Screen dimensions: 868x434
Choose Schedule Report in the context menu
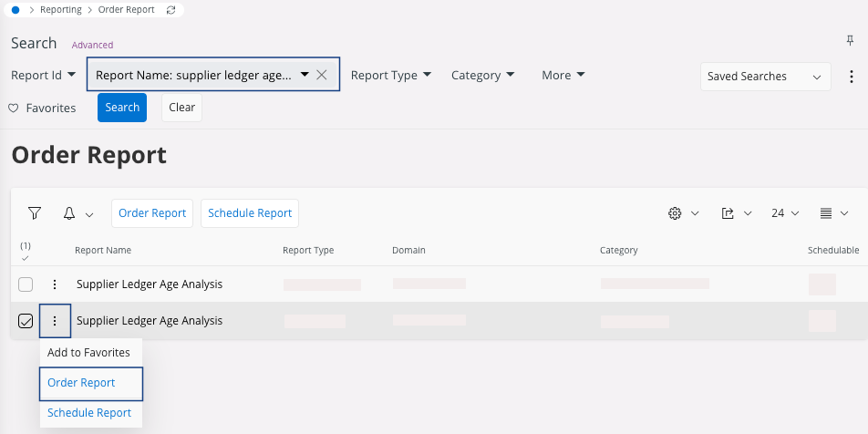pyautogui.click(x=89, y=413)
